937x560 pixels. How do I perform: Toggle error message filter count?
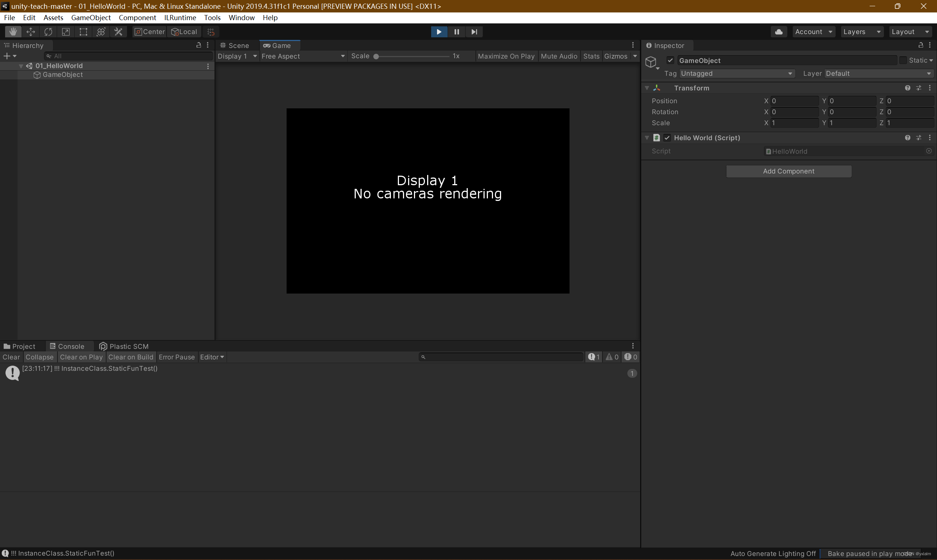(630, 357)
